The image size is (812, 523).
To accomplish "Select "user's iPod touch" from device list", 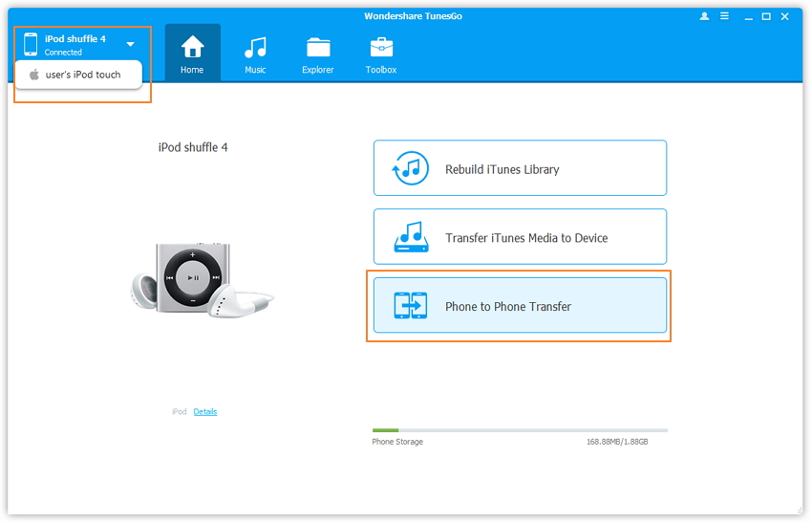I will tap(83, 75).
